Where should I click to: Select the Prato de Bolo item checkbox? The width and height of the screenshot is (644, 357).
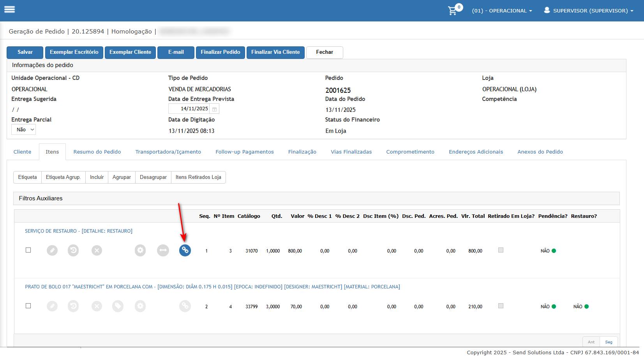coord(28,306)
